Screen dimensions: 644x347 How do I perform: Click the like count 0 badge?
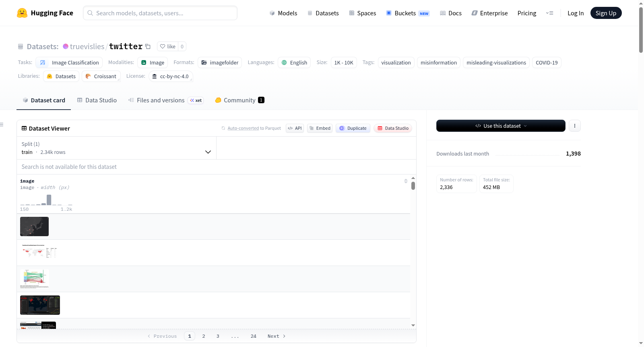(x=182, y=46)
